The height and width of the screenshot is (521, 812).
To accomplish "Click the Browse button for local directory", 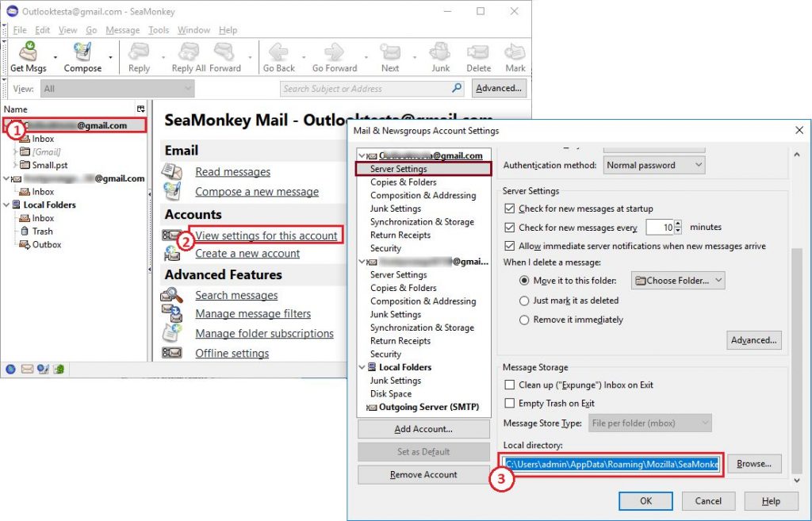I will pyautogui.click(x=754, y=464).
